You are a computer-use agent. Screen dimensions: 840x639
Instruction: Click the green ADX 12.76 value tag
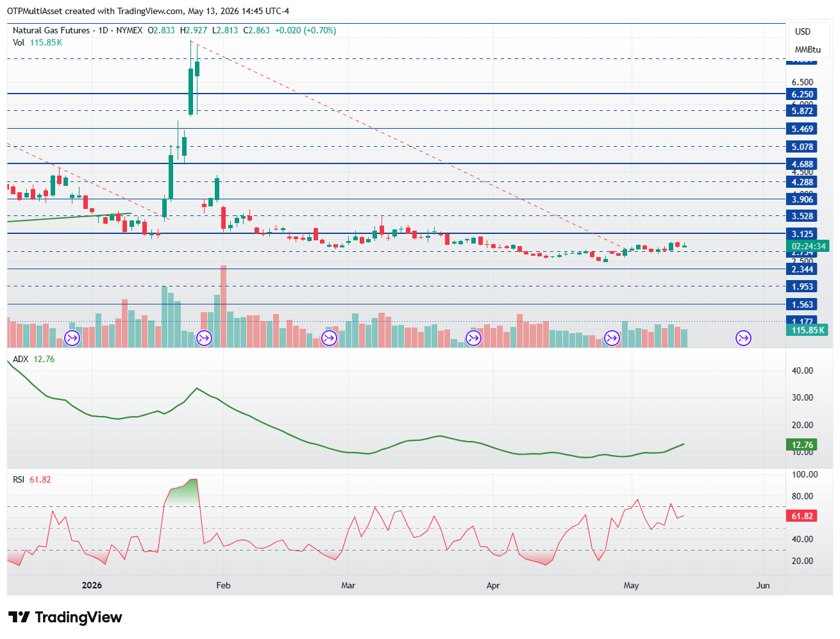pyautogui.click(x=802, y=445)
